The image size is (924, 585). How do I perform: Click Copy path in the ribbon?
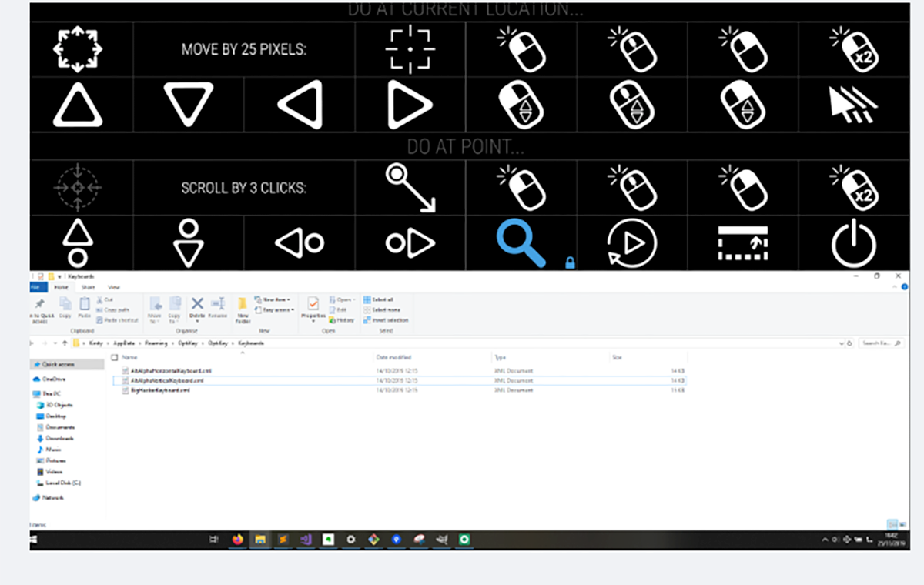[x=112, y=309]
